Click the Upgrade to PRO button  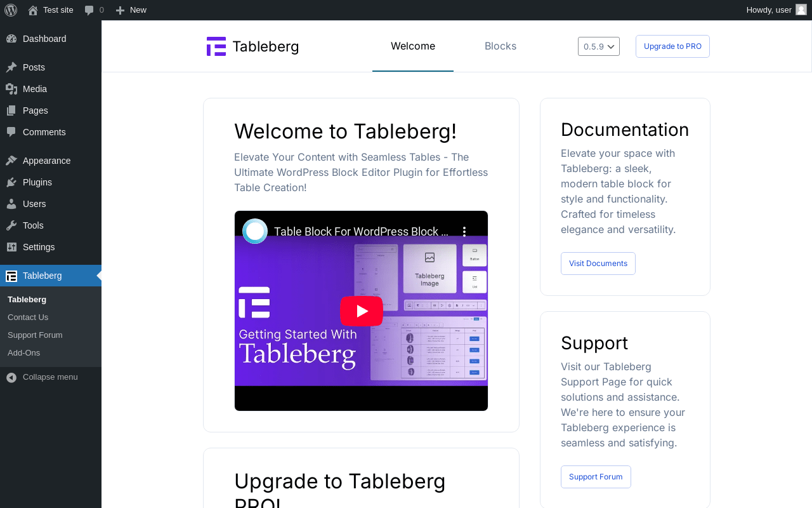coord(672,46)
